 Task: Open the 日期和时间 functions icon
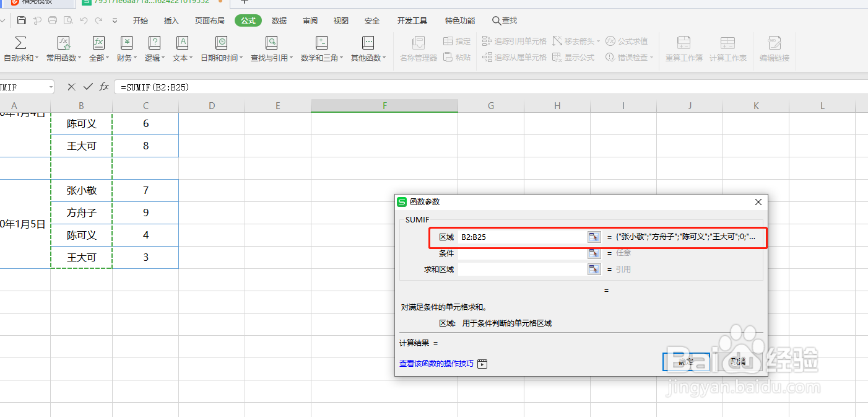[221, 43]
